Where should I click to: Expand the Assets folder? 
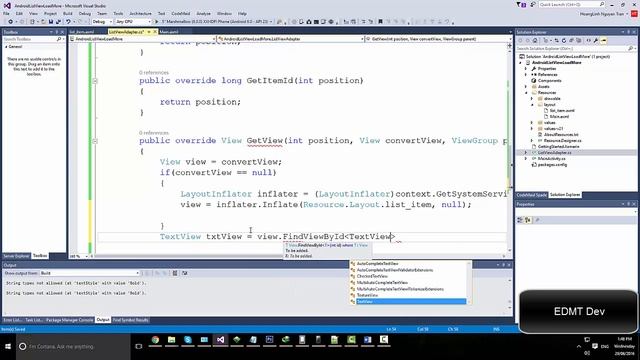526,87
